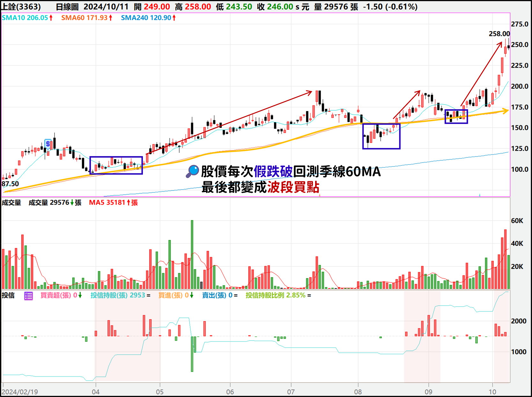Click the 05 month marker on time axis
The height and width of the screenshot is (397, 532).
click(x=160, y=392)
